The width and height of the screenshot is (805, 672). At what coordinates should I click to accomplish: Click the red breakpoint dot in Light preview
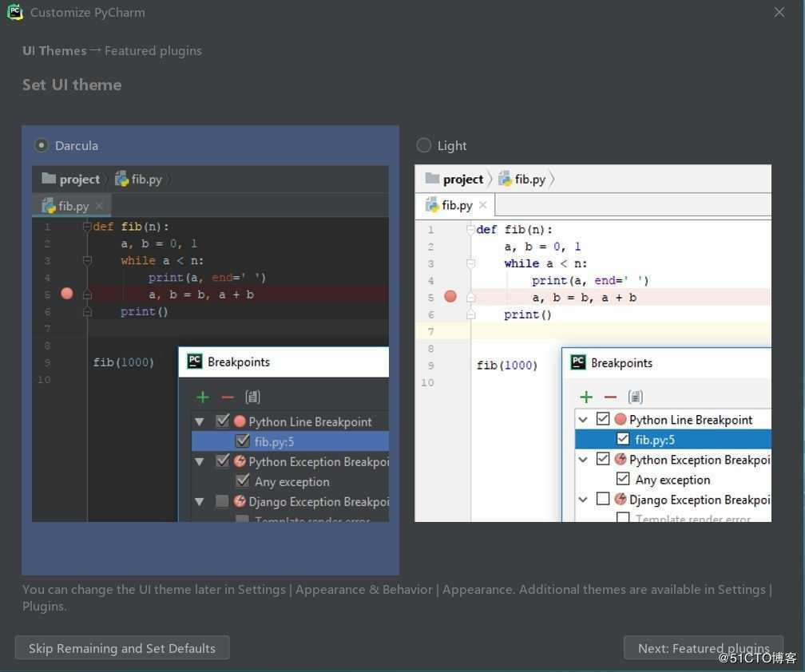coord(450,296)
